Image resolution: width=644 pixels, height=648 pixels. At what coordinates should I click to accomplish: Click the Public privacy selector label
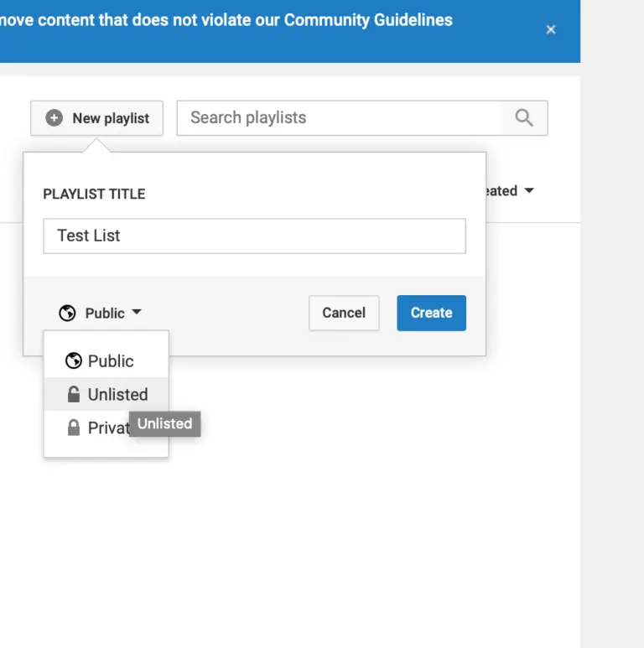pos(105,313)
